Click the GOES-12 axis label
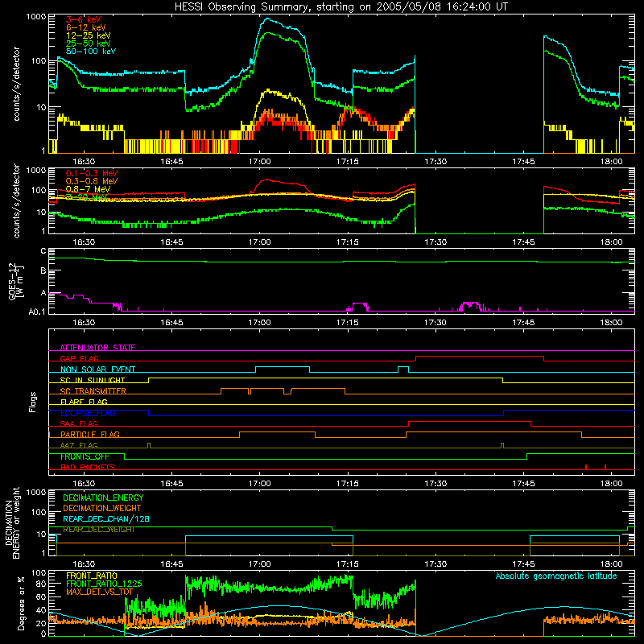 click(x=16, y=281)
